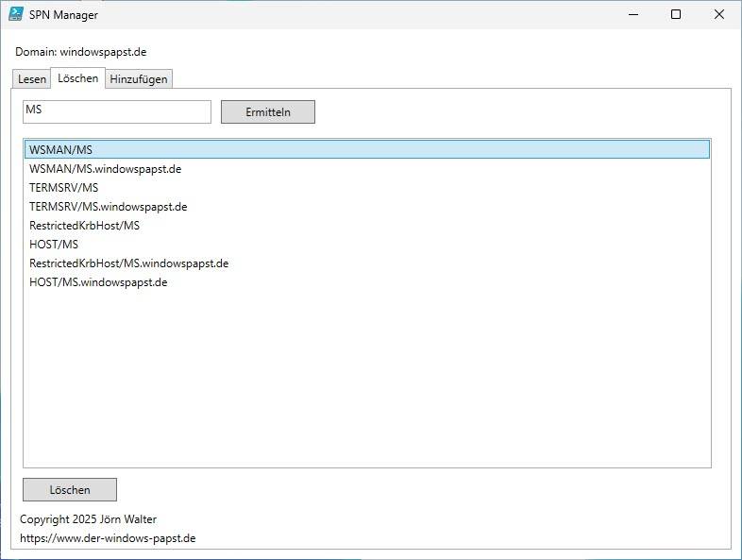Viewport: 742px width, 560px height.
Task: Select WSMAN/MS.windowspapst.de in the list
Action: tap(105, 169)
